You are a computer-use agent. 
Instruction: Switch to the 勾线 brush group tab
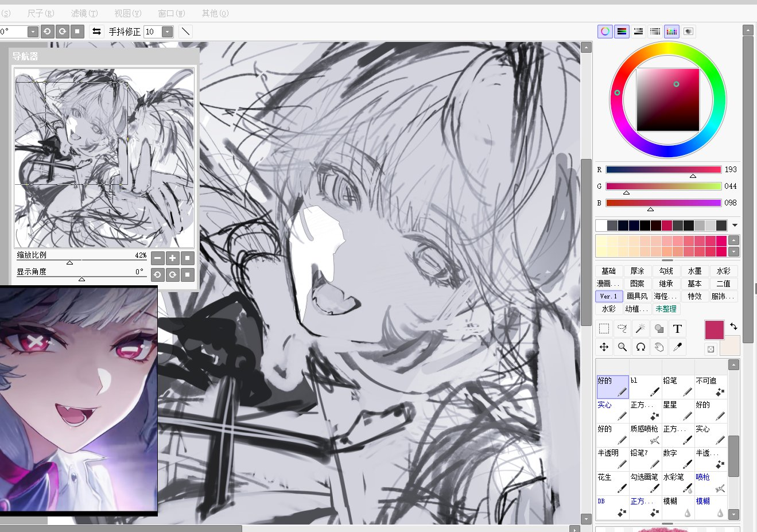666,271
